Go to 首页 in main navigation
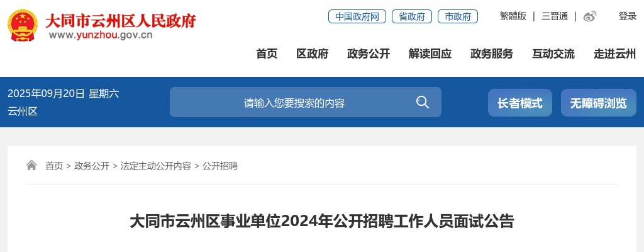Viewport: 644px width, 252px height. [267, 54]
